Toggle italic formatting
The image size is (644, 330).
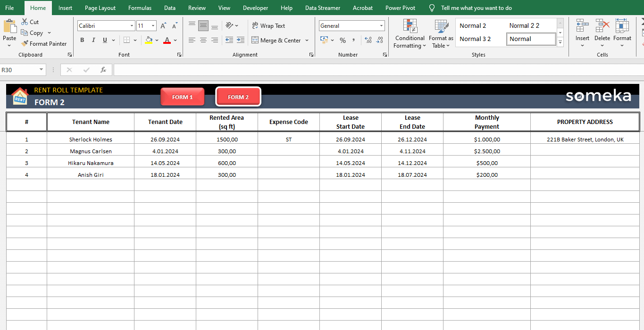click(x=93, y=40)
